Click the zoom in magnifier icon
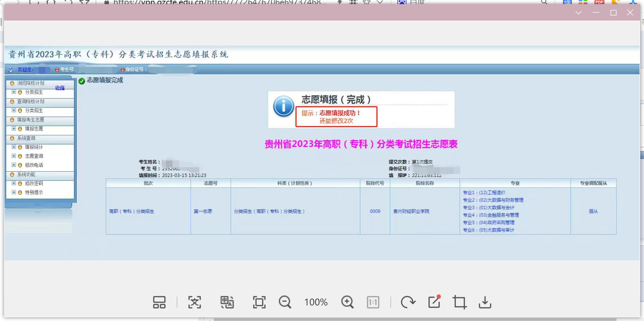Screen dimensions: 644x321 [347, 302]
